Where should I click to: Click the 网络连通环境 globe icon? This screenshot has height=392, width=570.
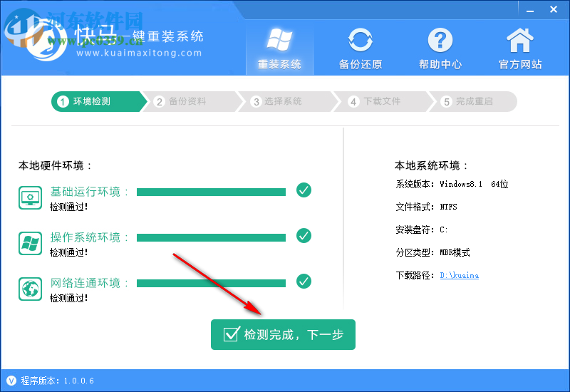tap(30, 289)
